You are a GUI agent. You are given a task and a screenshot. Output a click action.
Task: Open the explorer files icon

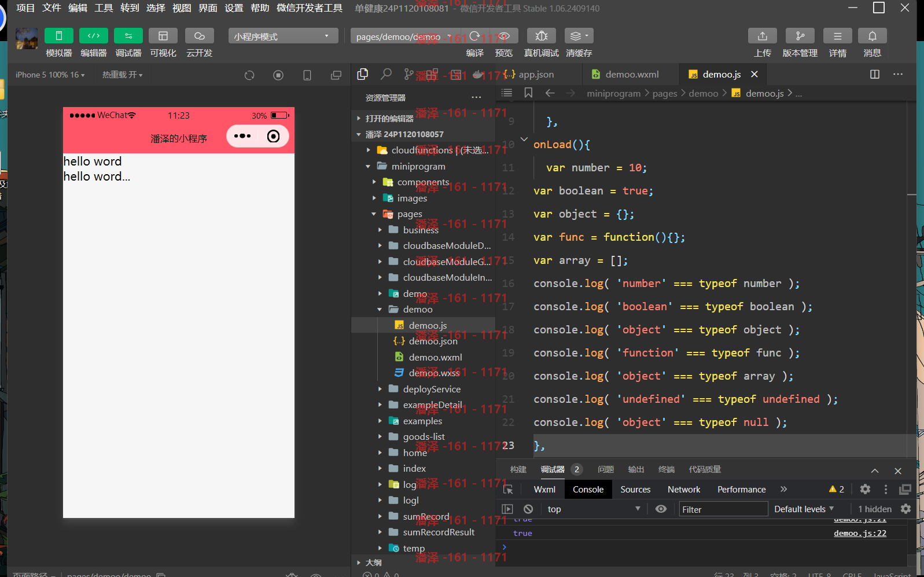click(x=363, y=74)
